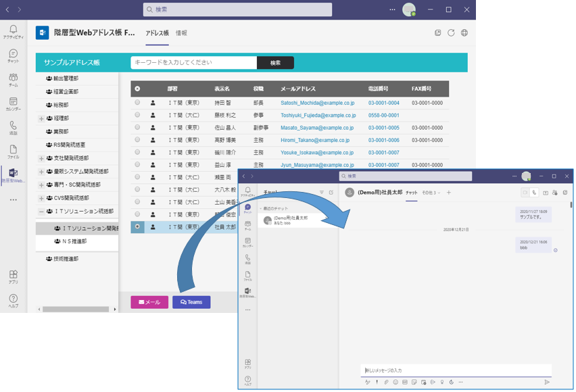Screen dimensions: 576x392
Task: Collapse the ＩＴソリューション統括部 tree node
Action: [x=41, y=212]
